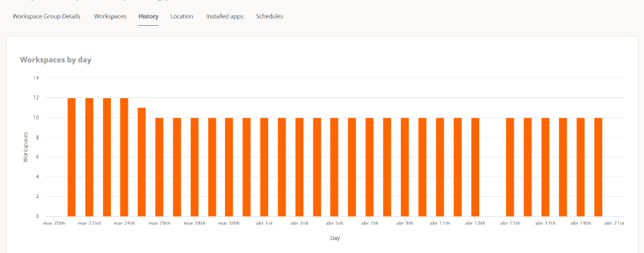Click the 'mar 20th' axis label
Image resolution: width=644 pixels, height=253 pixels.
(x=54, y=223)
